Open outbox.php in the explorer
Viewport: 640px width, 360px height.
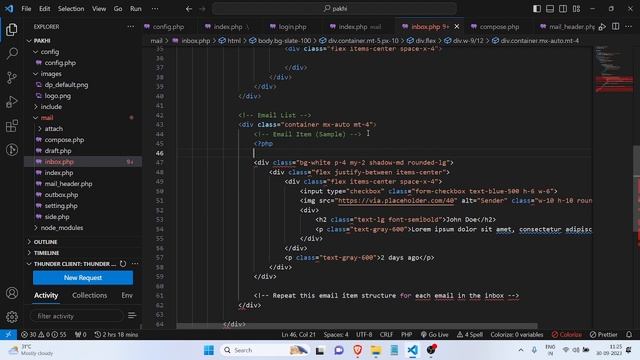coord(61,195)
